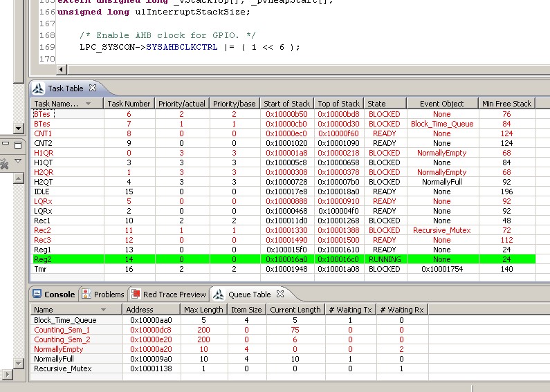Image resolution: width=550 pixels, height=392 pixels.
Task: Sort queue table by Name column
Action: click(76, 310)
